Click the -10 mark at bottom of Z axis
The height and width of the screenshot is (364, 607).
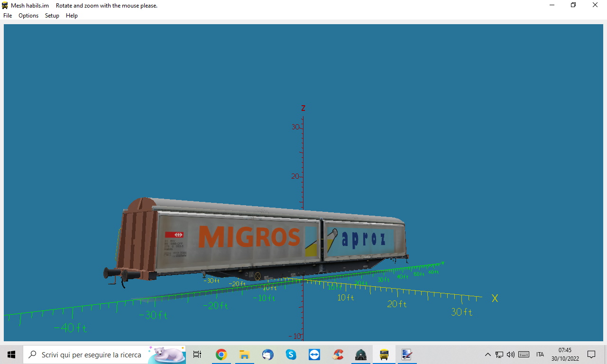pyautogui.click(x=295, y=336)
